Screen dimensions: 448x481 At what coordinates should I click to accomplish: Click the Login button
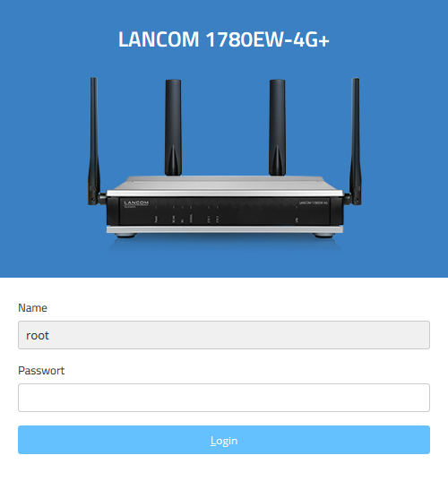(224, 440)
